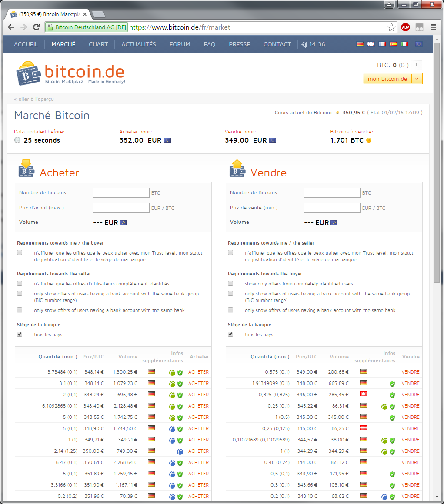
Task: Open the Adblock Plus extension icon
Action: point(405,27)
